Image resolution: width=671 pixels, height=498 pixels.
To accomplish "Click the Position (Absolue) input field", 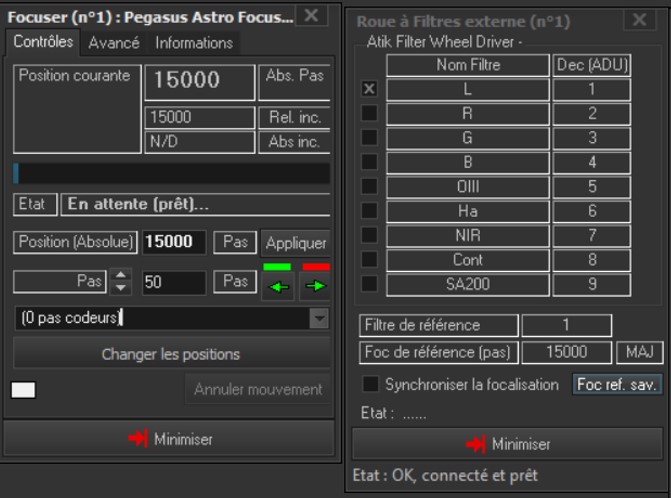I will point(174,242).
